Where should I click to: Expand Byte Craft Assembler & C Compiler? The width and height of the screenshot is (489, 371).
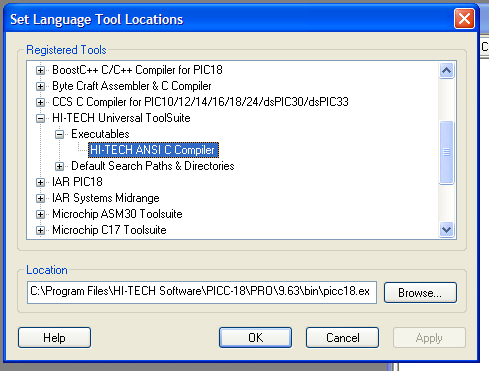[40, 86]
